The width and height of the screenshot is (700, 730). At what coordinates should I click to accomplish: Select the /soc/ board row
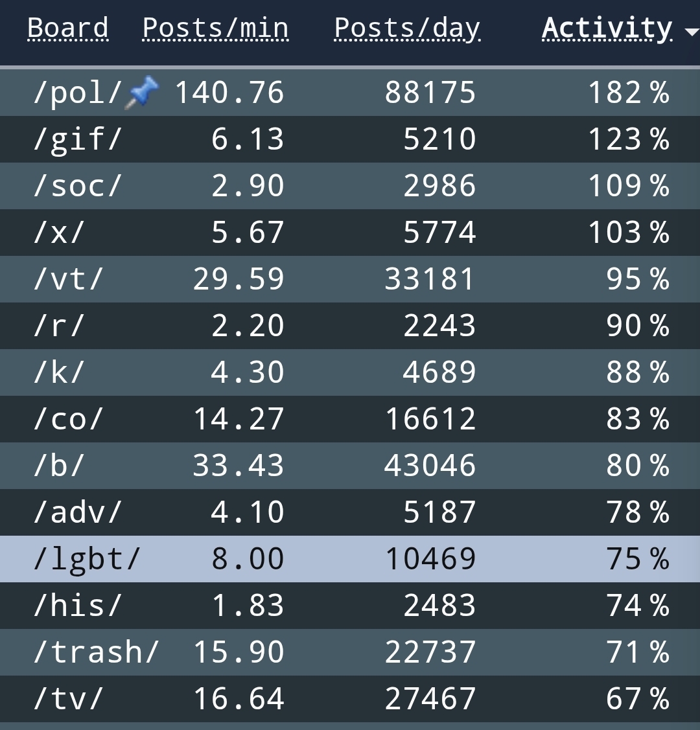click(x=350, y=186)
